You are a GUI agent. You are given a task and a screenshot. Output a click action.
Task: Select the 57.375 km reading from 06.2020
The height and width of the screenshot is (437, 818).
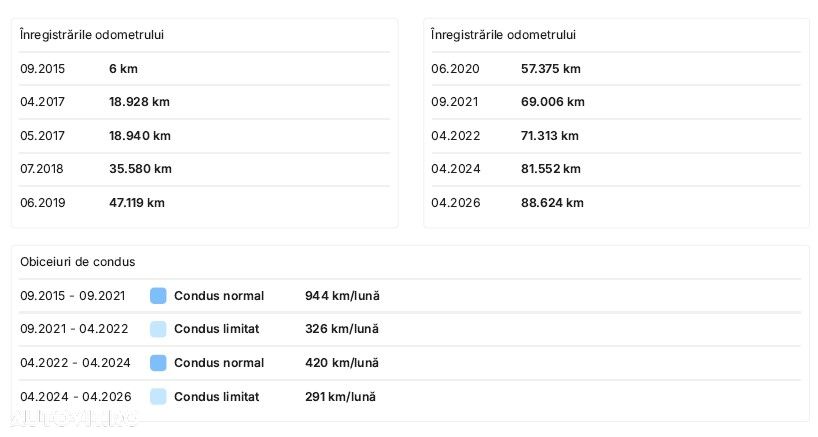[x=550, y=69]
